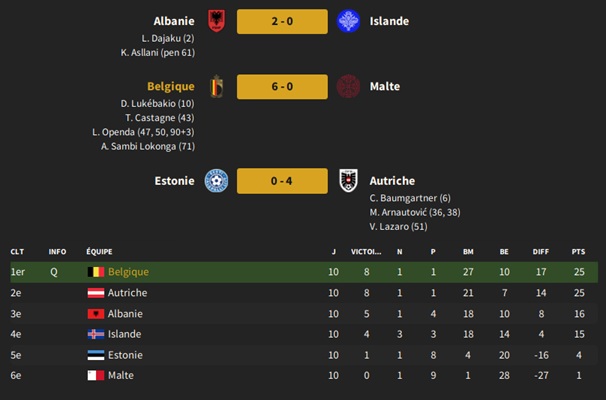Screen dimensions: 606x400
Task: Open Albanie team in the standings
Action: tap(125, 314)
